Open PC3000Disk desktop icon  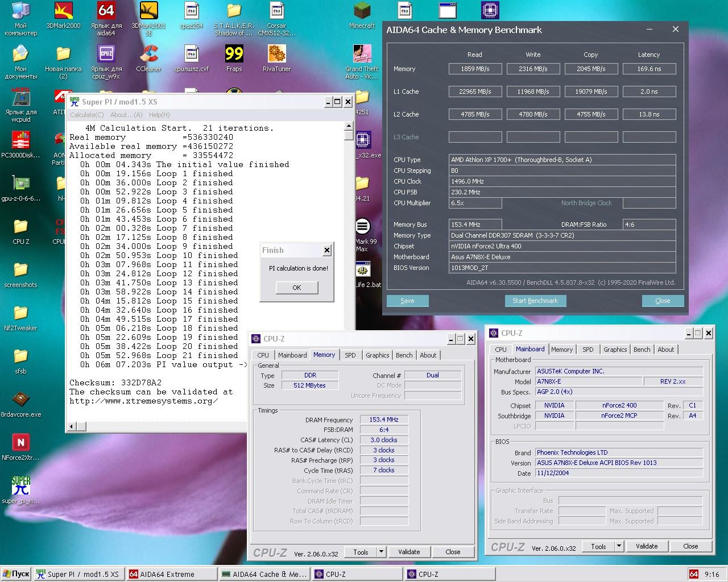(x=21, y=145)
